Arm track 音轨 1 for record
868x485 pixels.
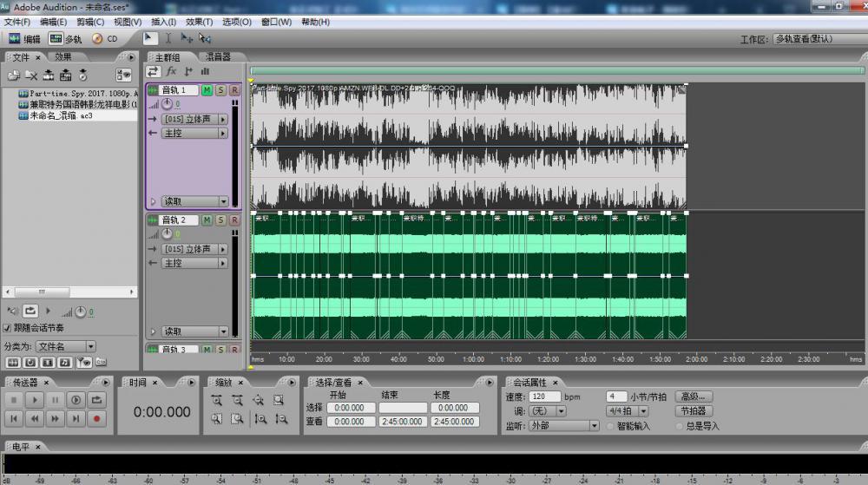click(234, 89)
